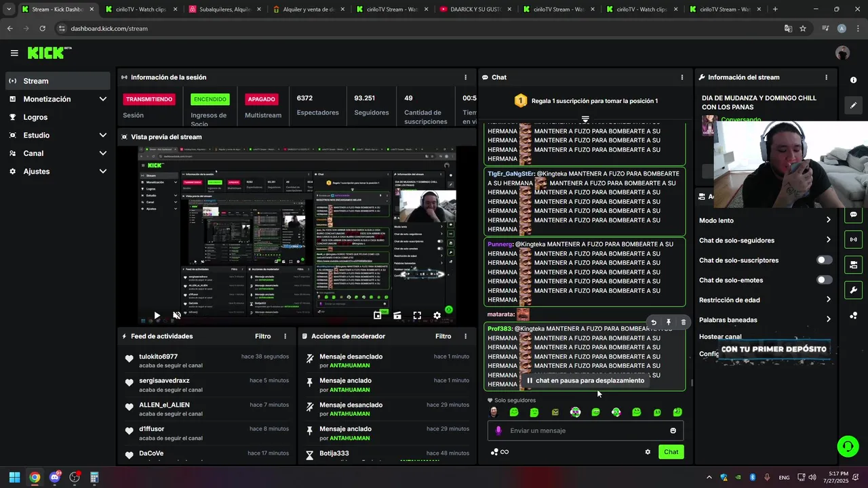Screen dimensions: 868x488
Task: Click the info icon in right rail
Action: [853, 80]
